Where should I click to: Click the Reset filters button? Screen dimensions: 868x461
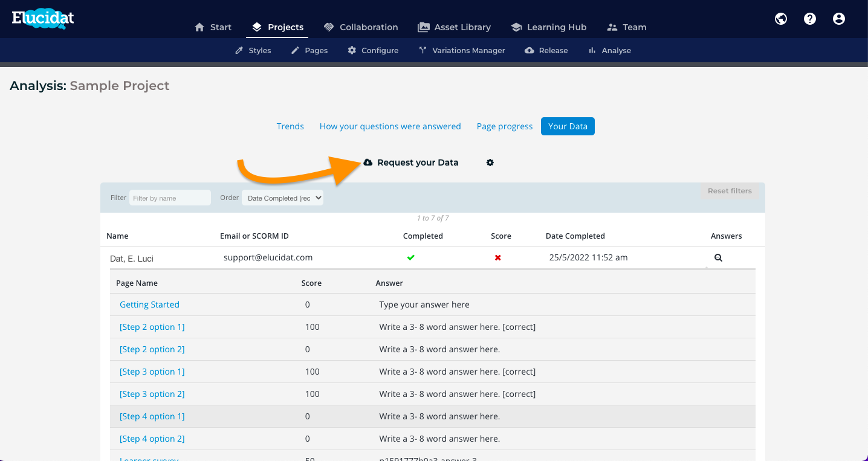pos(730,191)
